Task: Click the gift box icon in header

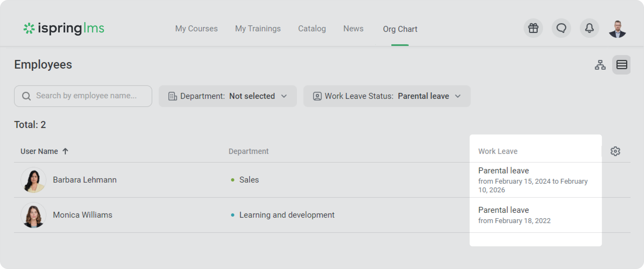Action: (533, 28)
